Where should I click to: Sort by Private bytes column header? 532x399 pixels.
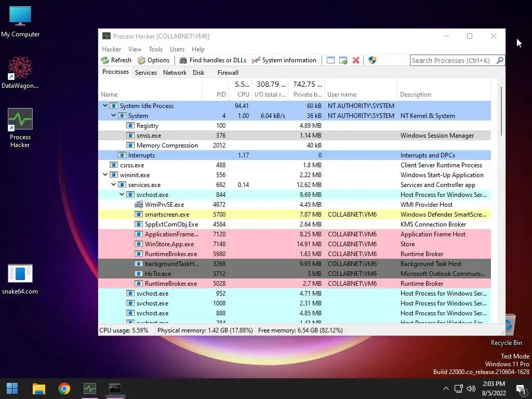point(307,89)
